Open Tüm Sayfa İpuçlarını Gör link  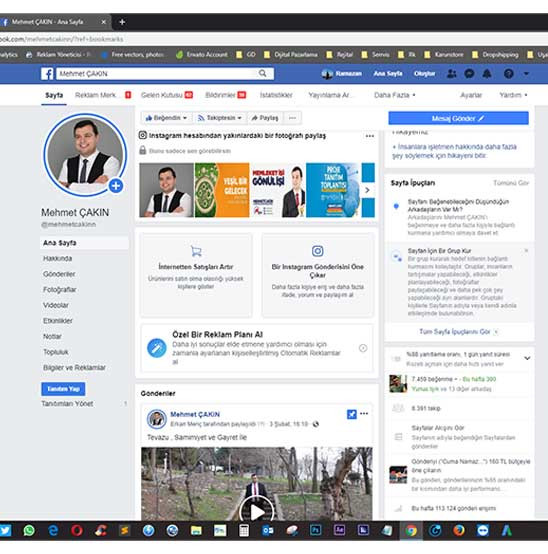point(455,332)
